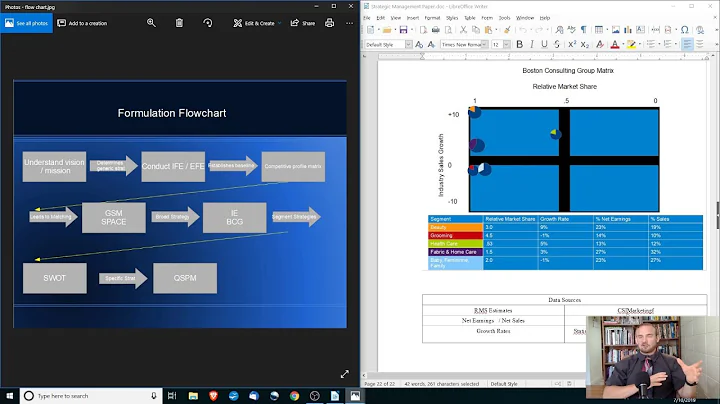
Task: Open the Insert menu in Writer
Action: 412,18
